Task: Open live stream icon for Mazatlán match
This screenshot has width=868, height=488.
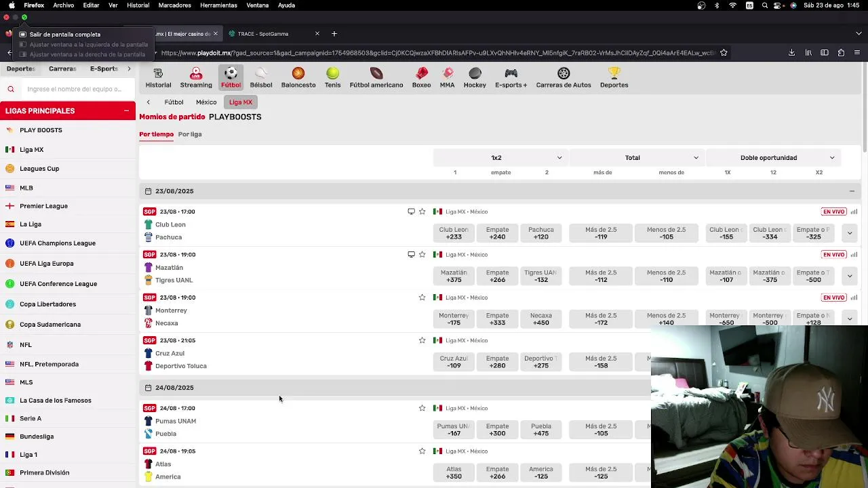Action: tap(411, 254)
